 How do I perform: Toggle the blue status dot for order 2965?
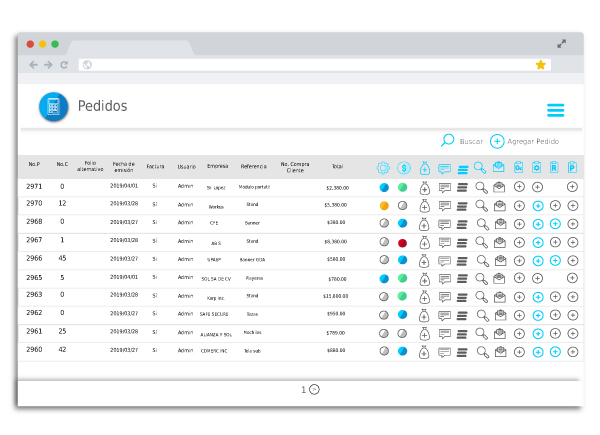click(x=384, y=278)
